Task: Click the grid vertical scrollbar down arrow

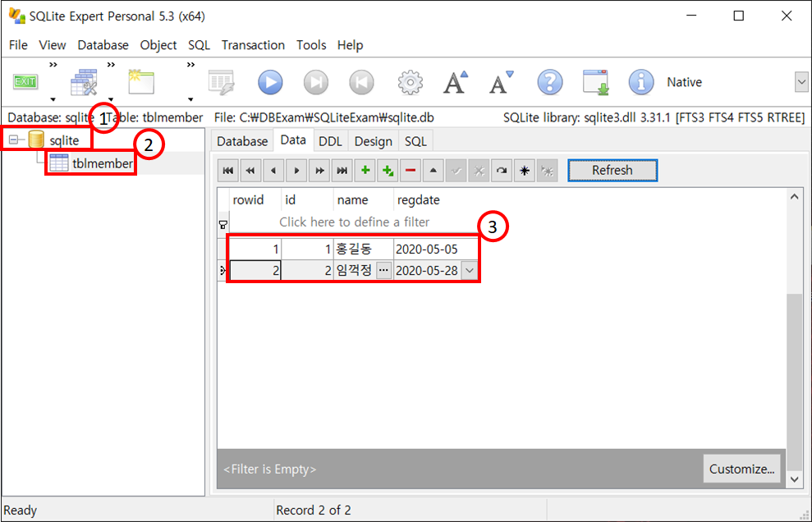Action: pos(795,479)
